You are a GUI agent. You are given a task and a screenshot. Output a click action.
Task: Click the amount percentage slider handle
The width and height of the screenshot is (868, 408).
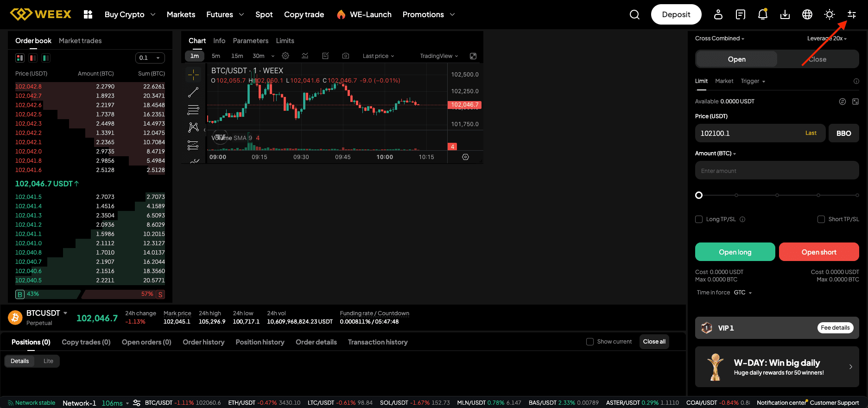tap(699, 195)
